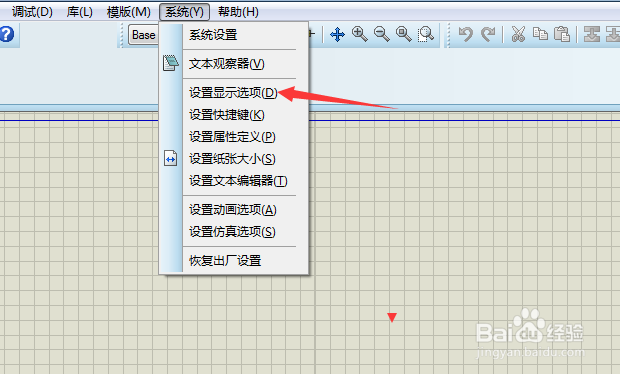The height and width of the screenshot is (374, 620).
Task: Open the 库(L) menu
Action: click(79, 12)
